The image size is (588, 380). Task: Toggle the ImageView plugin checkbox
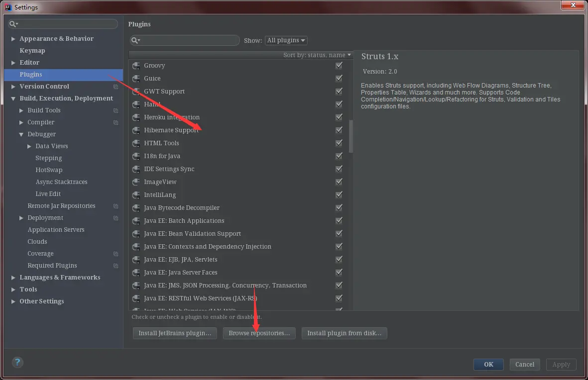pos(339,182)
